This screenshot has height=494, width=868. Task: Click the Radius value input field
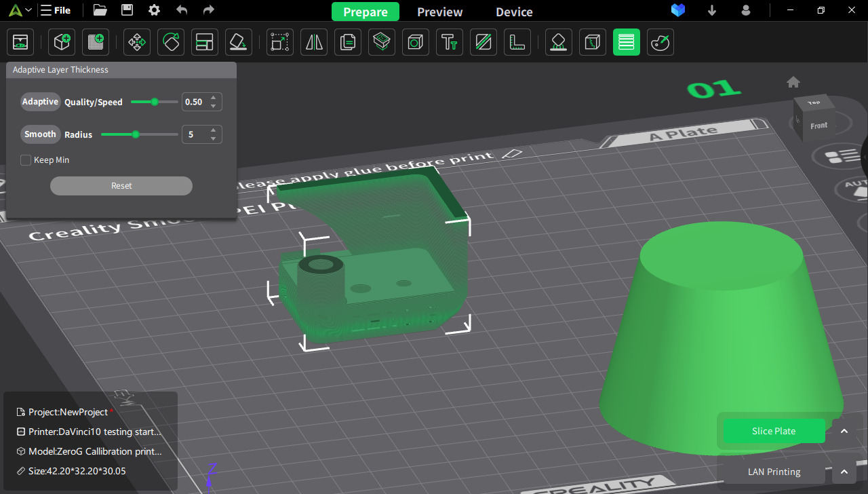(x=195, y=134)
